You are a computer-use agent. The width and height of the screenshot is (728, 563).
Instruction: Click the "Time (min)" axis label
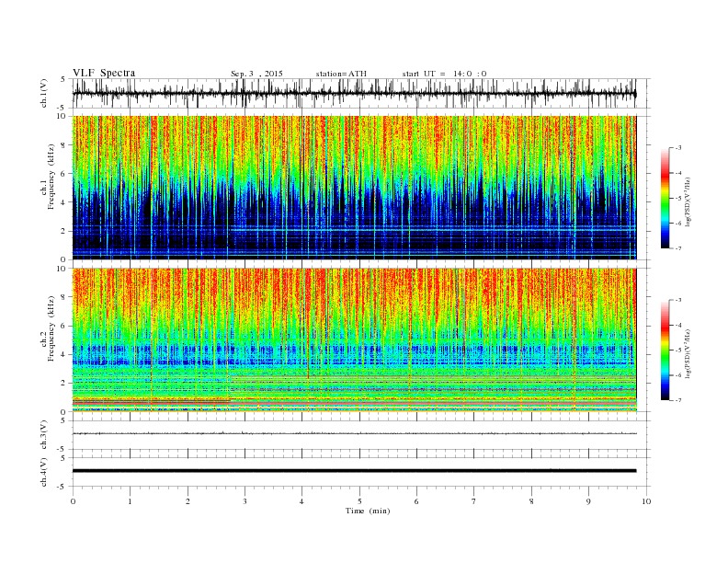[368, 511]
